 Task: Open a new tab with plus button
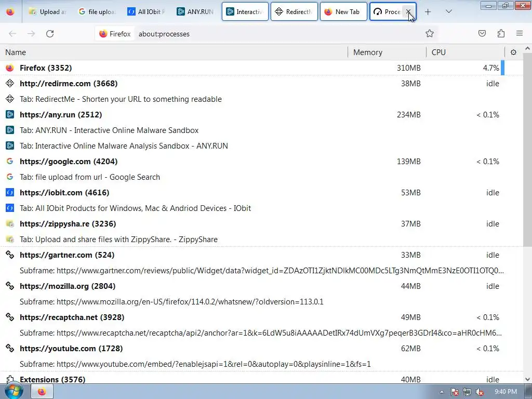pos(428,11)
